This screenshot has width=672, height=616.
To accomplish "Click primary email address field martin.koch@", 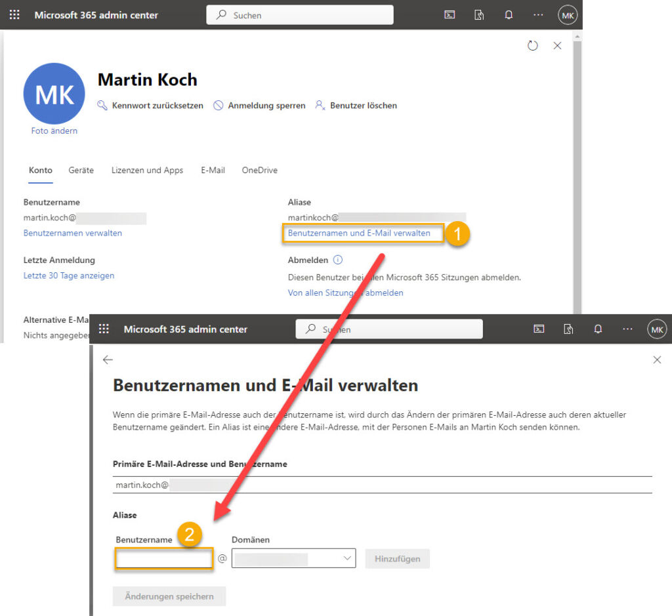I will pos(383,485).
